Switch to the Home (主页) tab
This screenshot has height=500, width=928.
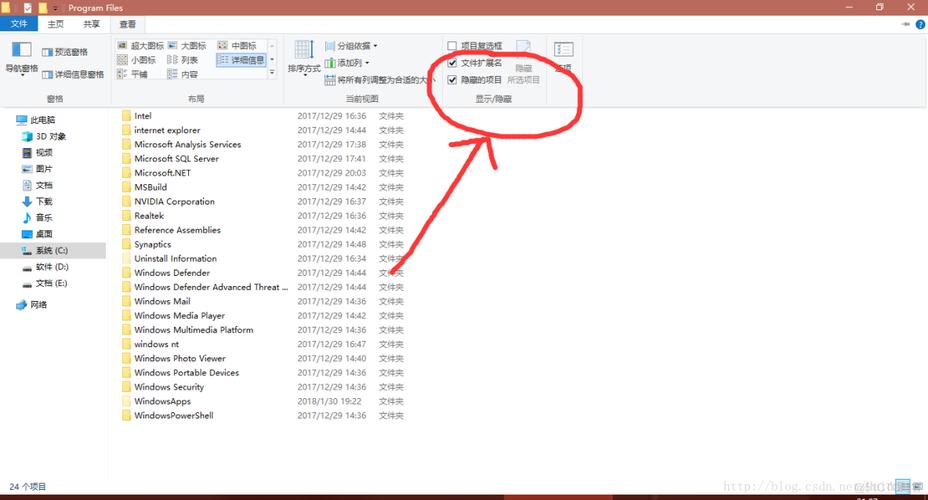tap(56, 24)
